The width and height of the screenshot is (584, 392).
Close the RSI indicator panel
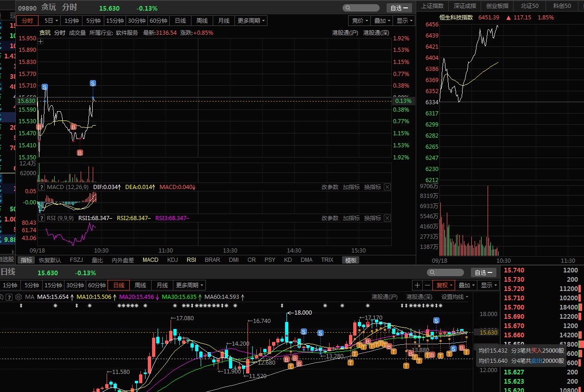click(387, 218)
